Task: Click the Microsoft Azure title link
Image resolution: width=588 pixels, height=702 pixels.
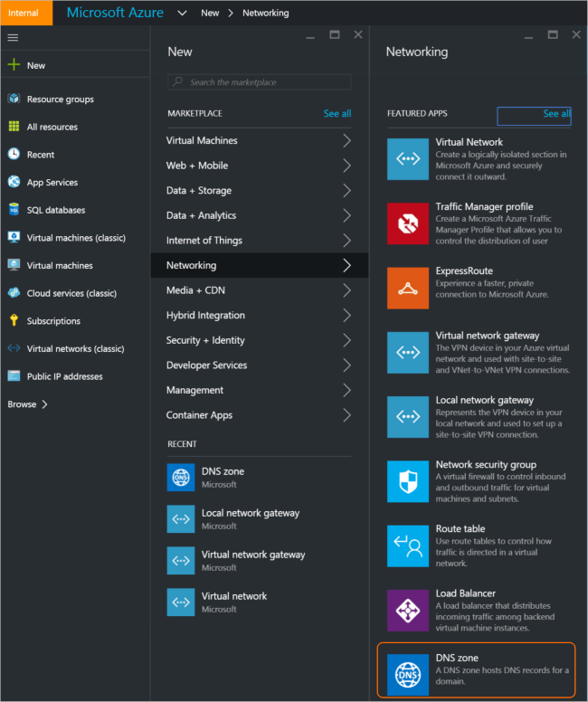Action: pos(115,13)
